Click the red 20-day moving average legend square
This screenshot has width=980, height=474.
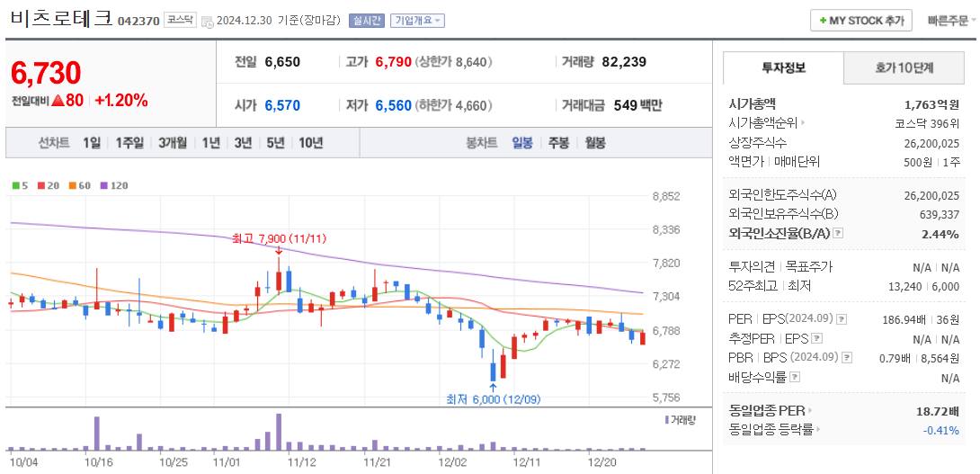(40, 185)
